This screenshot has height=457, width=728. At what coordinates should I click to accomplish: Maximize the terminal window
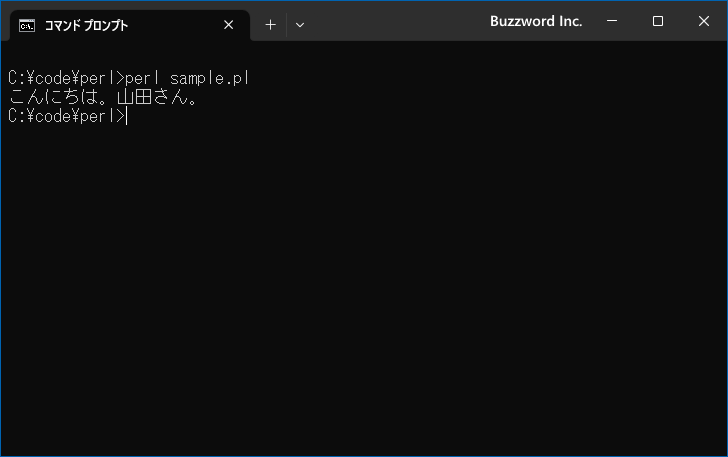(657, 21)
